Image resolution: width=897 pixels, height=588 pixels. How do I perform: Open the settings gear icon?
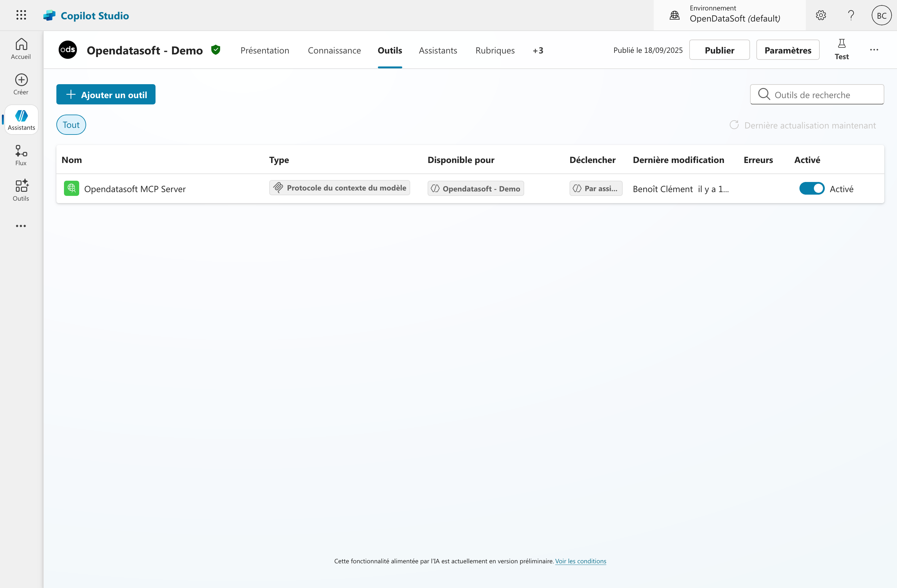click(x=820, y=16)
